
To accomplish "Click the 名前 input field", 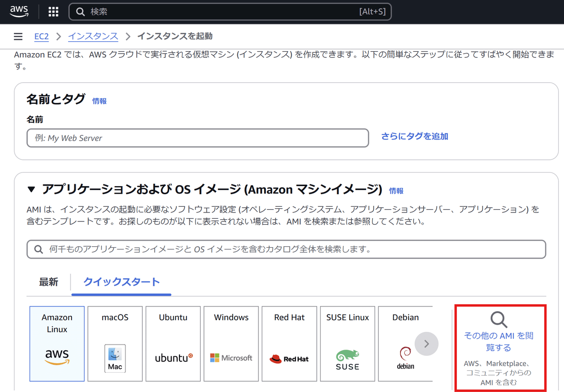I will [197, 138].
